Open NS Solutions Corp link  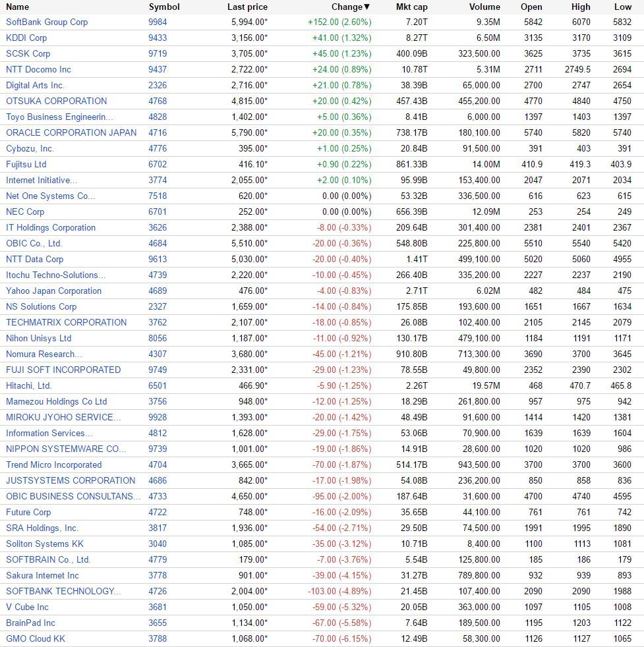(42, 307)
